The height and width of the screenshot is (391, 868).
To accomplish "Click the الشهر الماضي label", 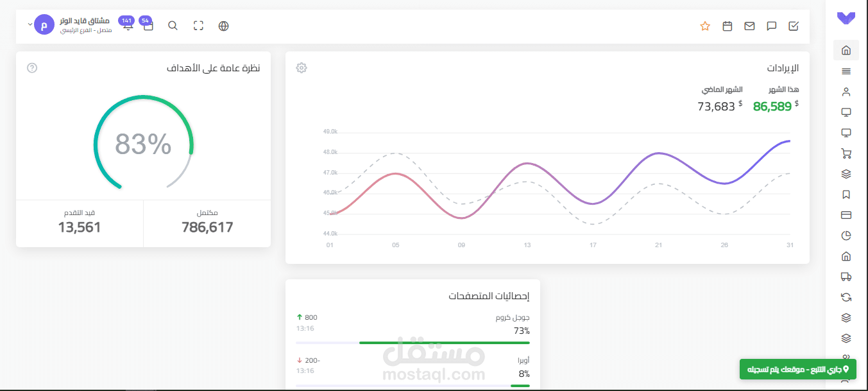I will pos(721,89).
